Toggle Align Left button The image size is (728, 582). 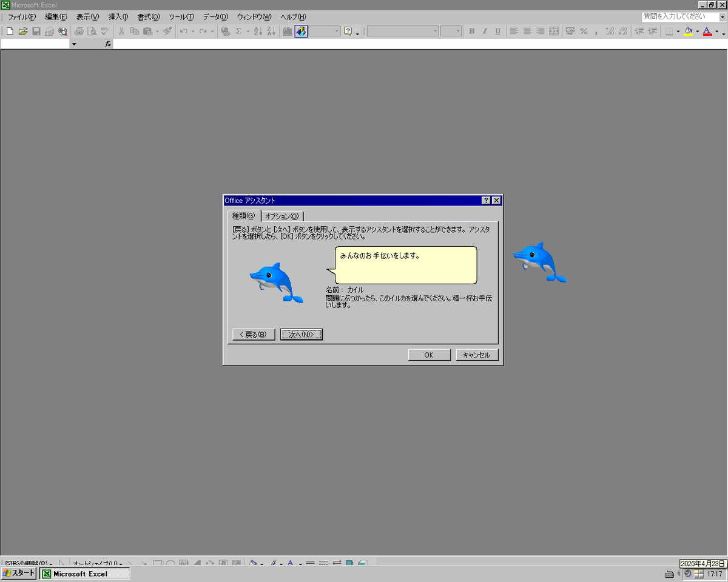coord(514,31)
